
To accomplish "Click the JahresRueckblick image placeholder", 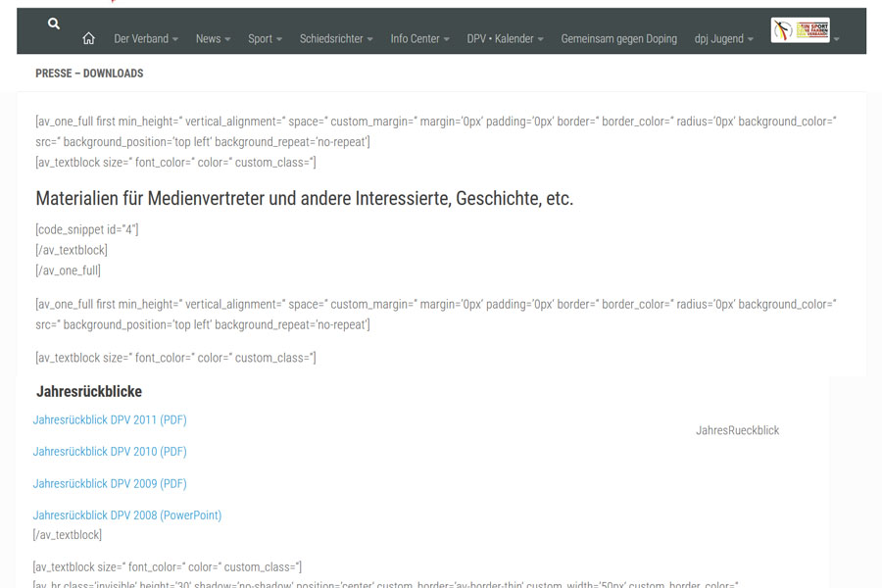I will (x=737, y=430).
